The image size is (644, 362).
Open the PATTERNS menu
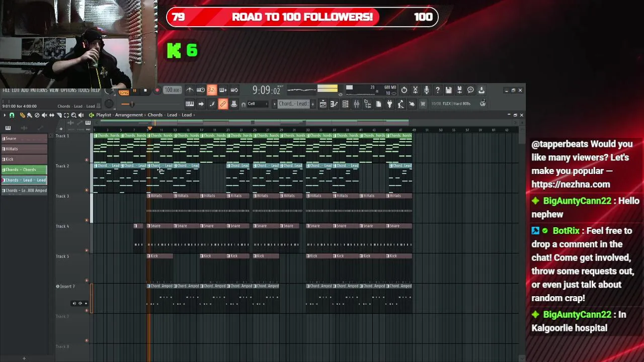point(39,90)
